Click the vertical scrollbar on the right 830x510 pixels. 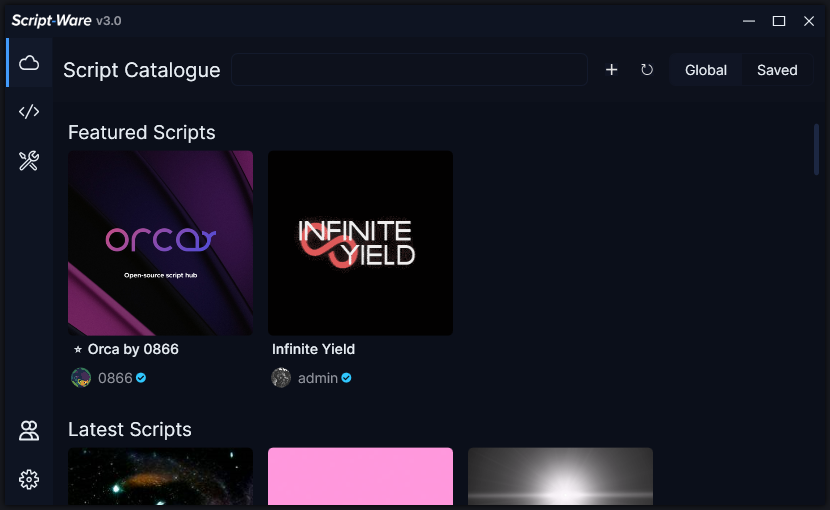[x=816, y=150]
